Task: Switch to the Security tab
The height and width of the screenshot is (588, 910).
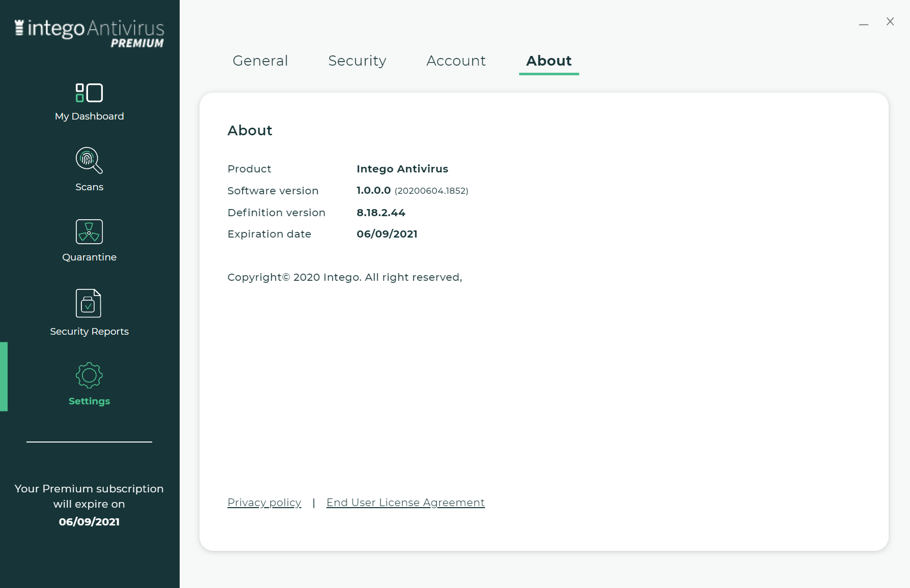Action: (x=357, y=61)
